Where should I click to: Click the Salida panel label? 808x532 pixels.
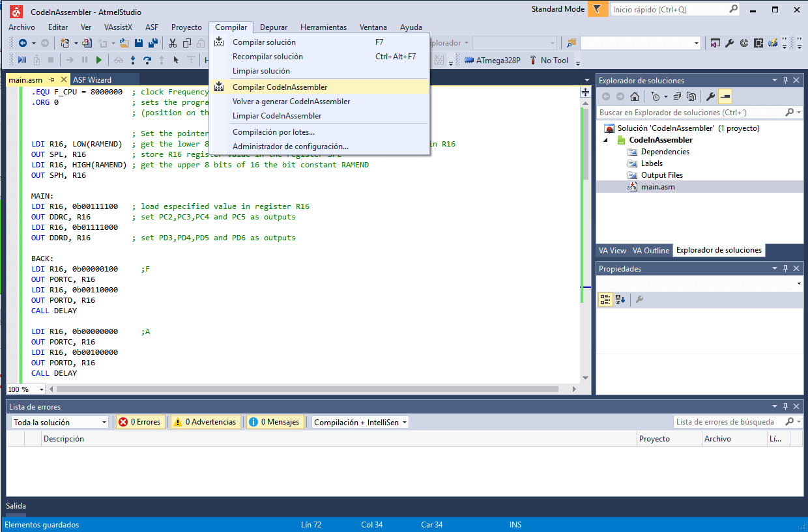point(16,506)
